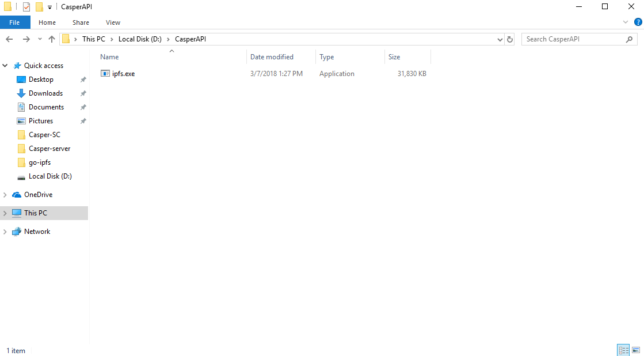Click the Back navigation arrow
This screenshot has width=644, height=356.
click(9, 39)
